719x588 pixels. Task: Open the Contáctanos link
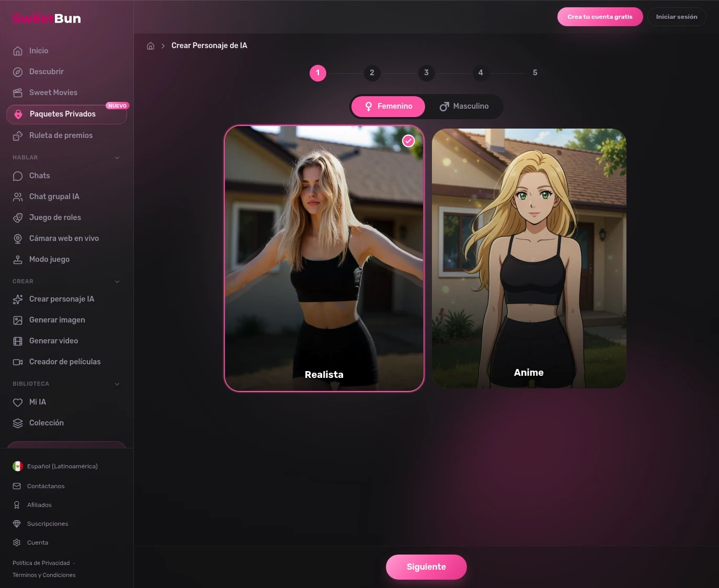39,486
